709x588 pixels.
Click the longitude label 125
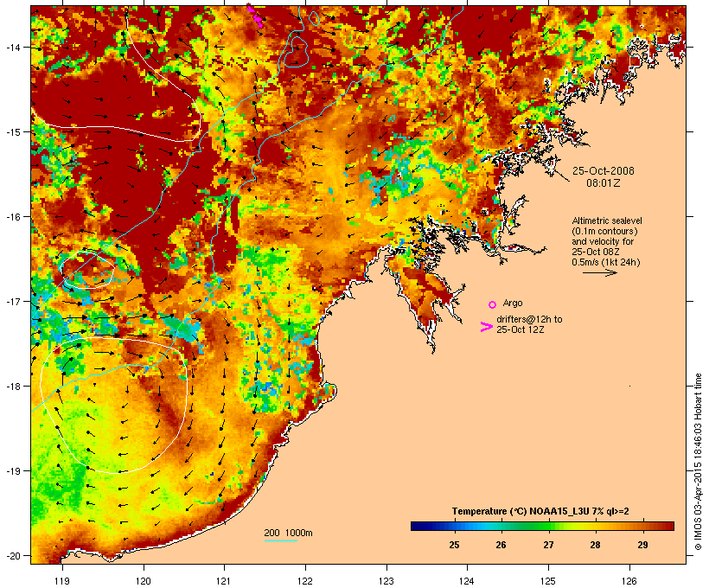(x=548, y=581)
